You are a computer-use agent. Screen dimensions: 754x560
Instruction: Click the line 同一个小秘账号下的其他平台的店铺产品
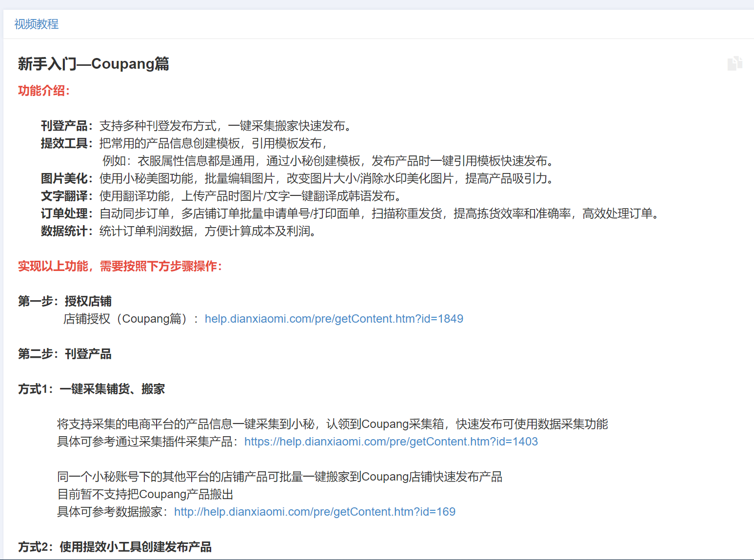tap(280, 477)
